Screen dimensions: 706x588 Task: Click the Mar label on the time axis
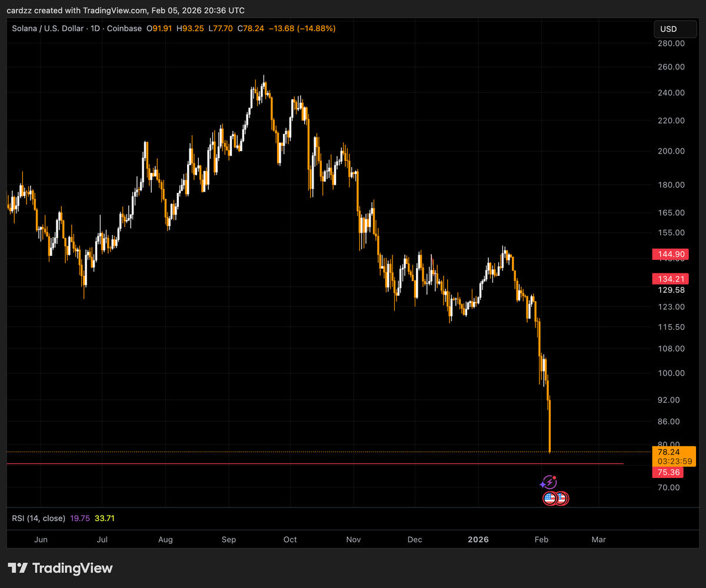598,540
